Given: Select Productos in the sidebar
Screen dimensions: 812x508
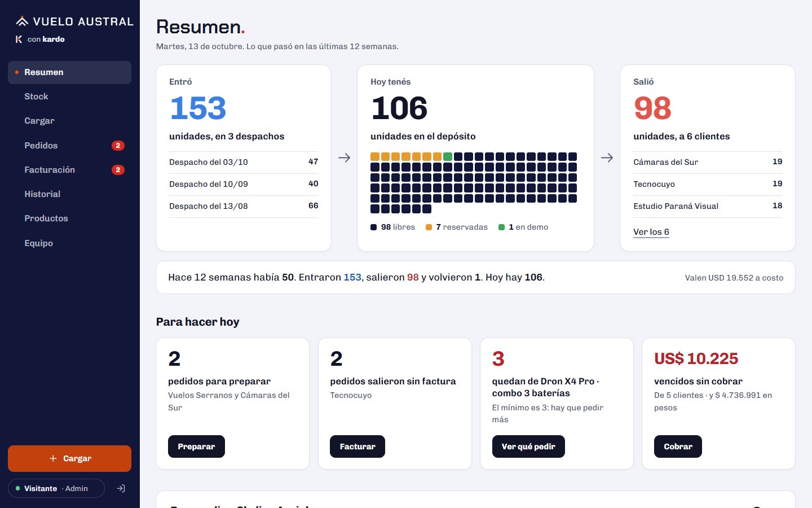Looking at the screenshot, I should click(x=69, y=218).
